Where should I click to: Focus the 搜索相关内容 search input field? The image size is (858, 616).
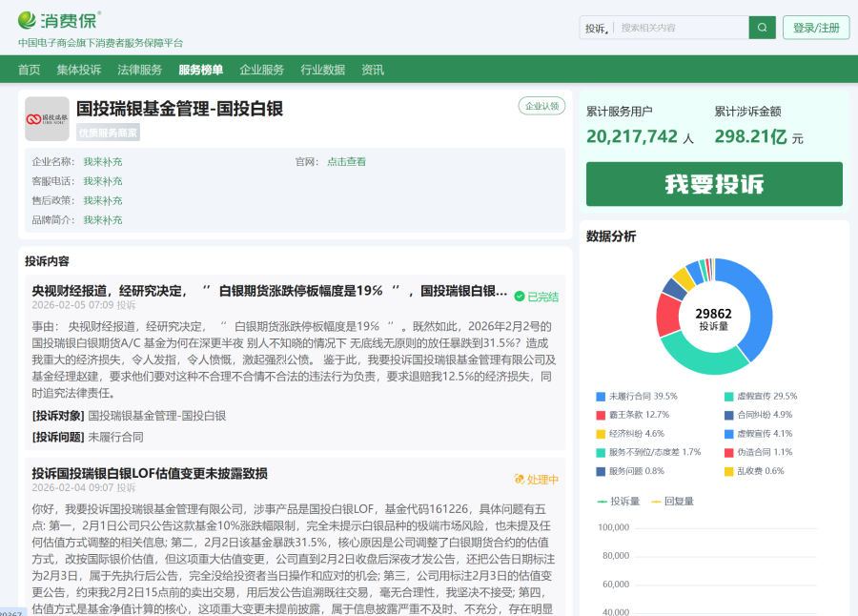tap(681, 29)
